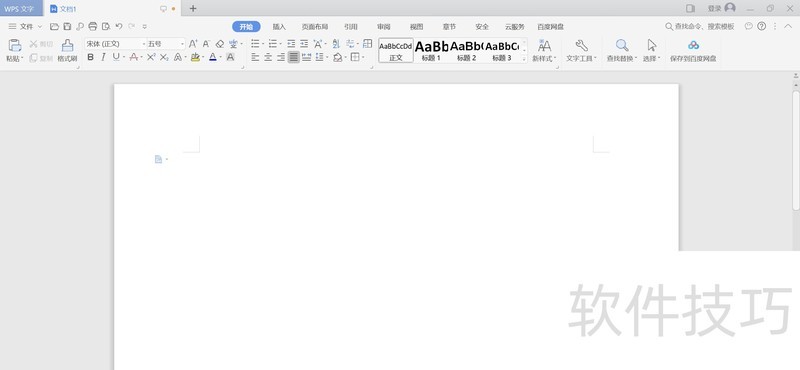Viewport: 800px width, 370px height.
Task: Open the numbered list dropdown arrow
Action: [x=280, y=44]
